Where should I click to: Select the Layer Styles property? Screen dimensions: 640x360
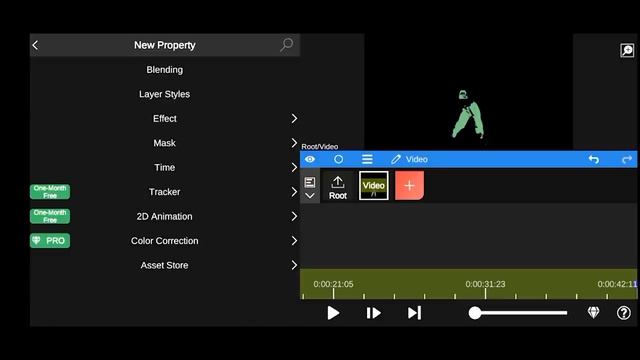pyautogui.click(x=164, y=94)
